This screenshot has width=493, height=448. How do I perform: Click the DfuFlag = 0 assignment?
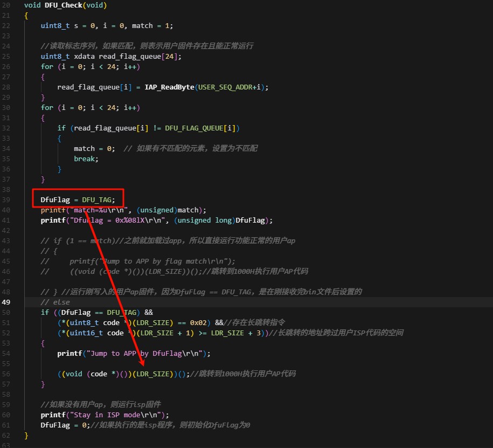click(65, 425)
